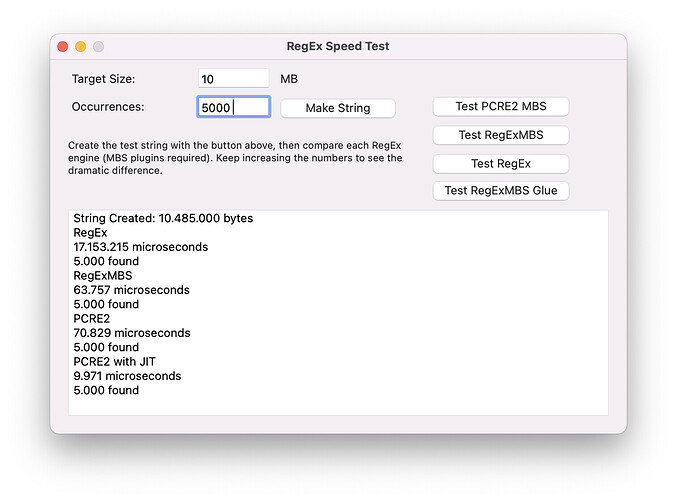Image resolution: width=677 pixels, height=500 pixels.
Task: Click the 70.829 microseconds line
Action: (x=132, y=333)
